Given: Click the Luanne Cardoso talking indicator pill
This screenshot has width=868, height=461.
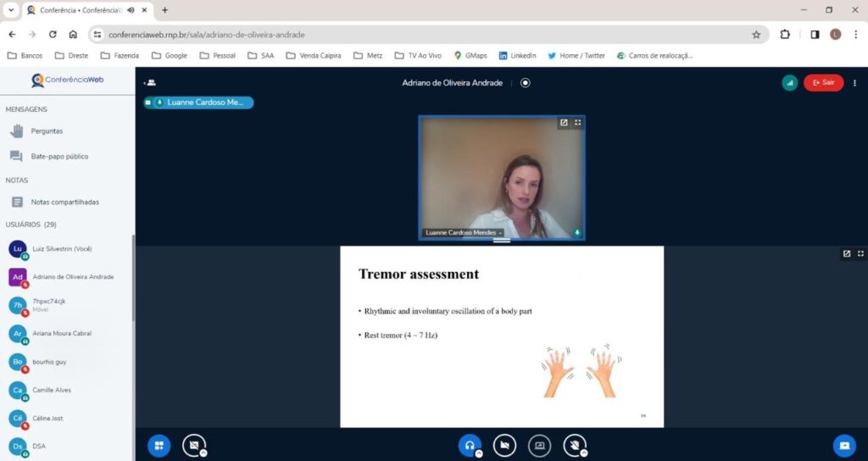Looking at the screenshot, I should (x=198, y=103).
